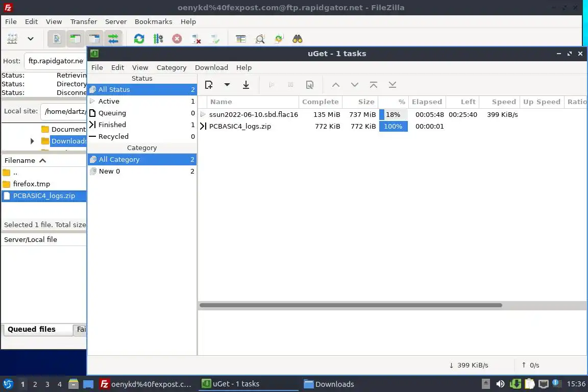Select the All Category row
This screenshot has height=392, width=588.
[142, 159]
